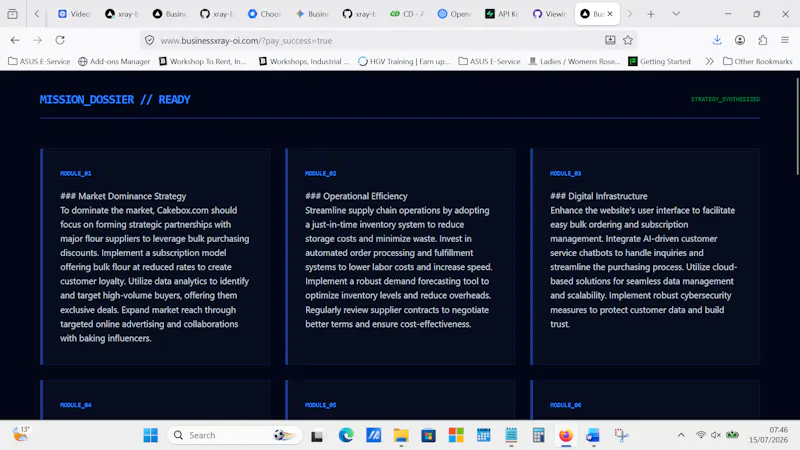Viewport: 800px width, 450px height.
Task: Open the extensions puzzle icon
Action: coord(763,40)
